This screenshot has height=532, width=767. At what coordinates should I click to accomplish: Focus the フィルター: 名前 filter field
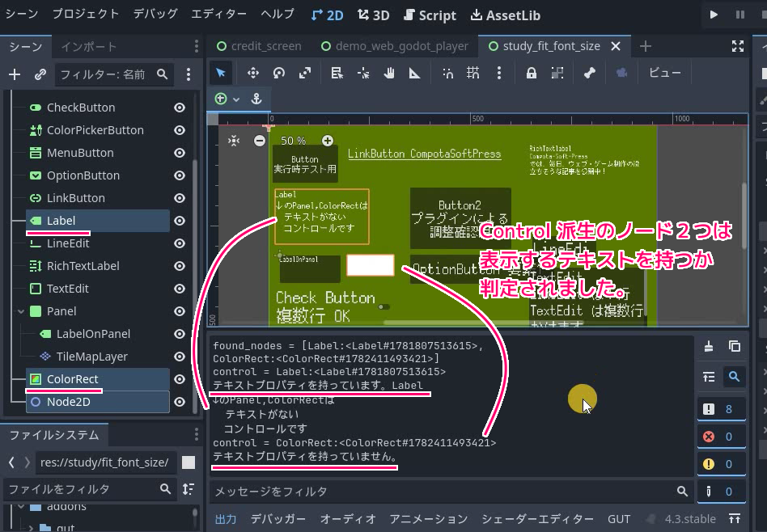click(114, 74)
